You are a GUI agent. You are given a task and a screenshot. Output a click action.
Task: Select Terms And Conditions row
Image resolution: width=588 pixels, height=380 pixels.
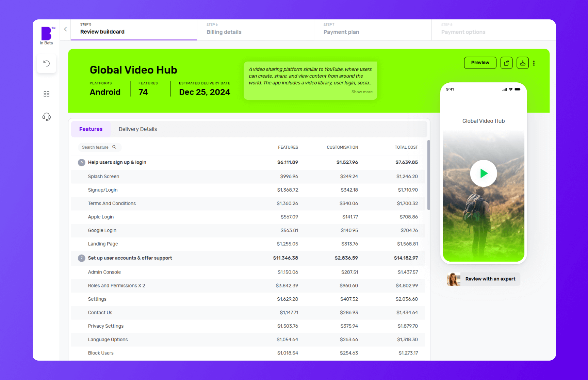click(x=248, y=203)
